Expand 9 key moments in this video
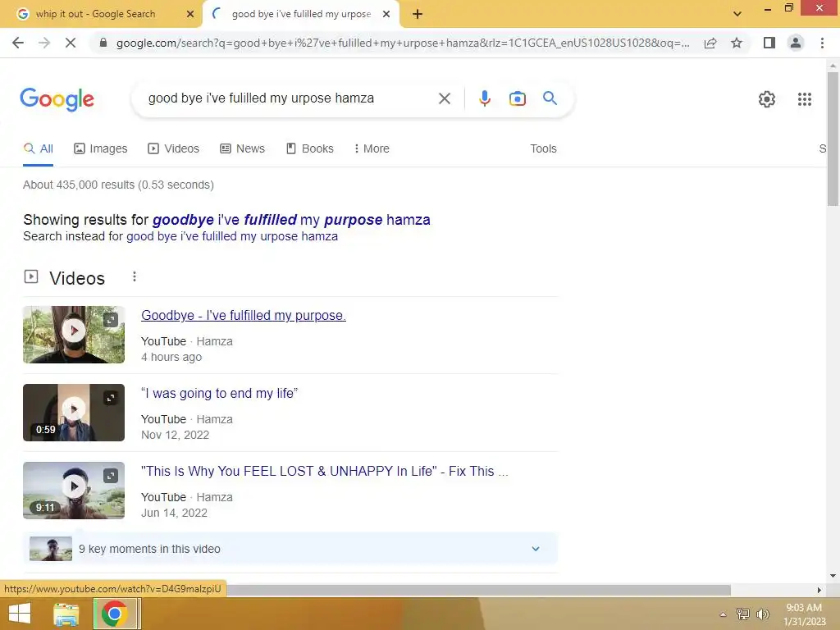The image size is (840, 630). coord(290,549)
